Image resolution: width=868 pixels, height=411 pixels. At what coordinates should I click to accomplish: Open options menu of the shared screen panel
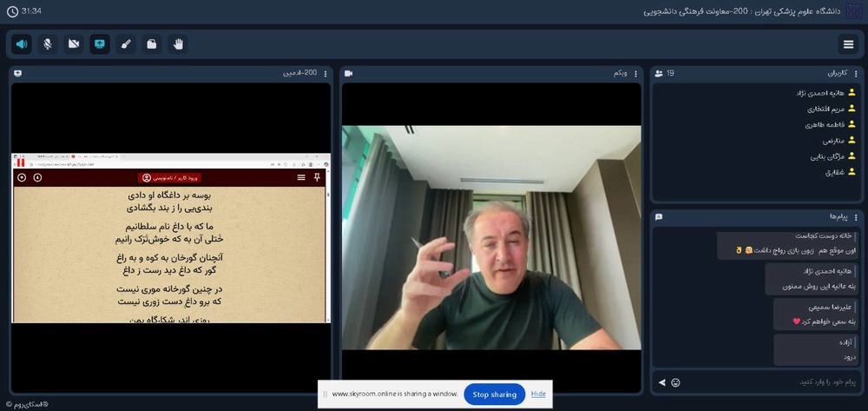click(325, 74)
